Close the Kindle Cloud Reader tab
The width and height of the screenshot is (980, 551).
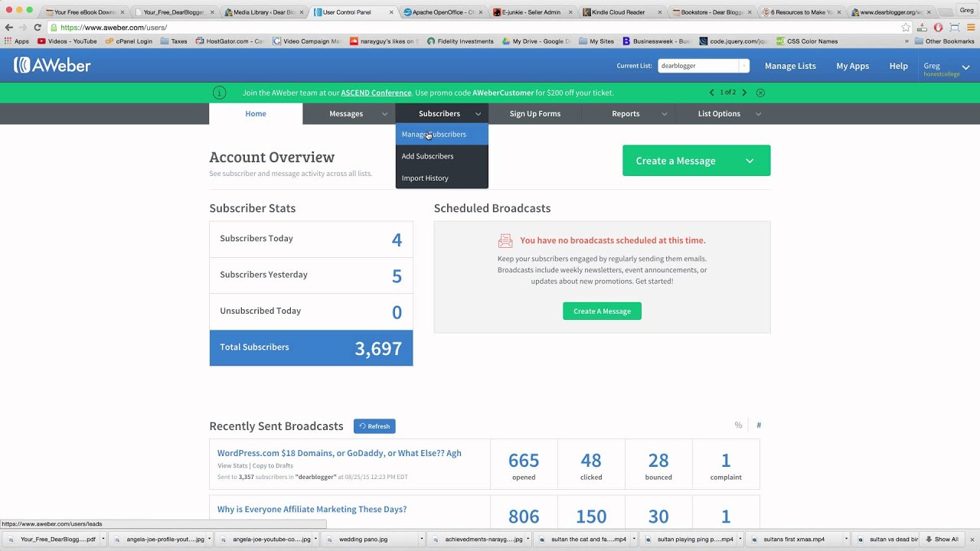(x=660, y=12)
